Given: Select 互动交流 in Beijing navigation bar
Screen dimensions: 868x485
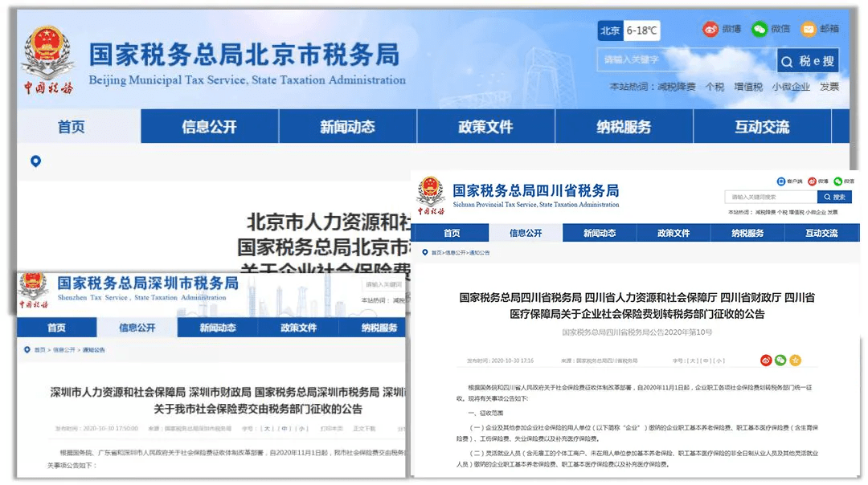Looking at the screenshot, I should pos(761,127).
